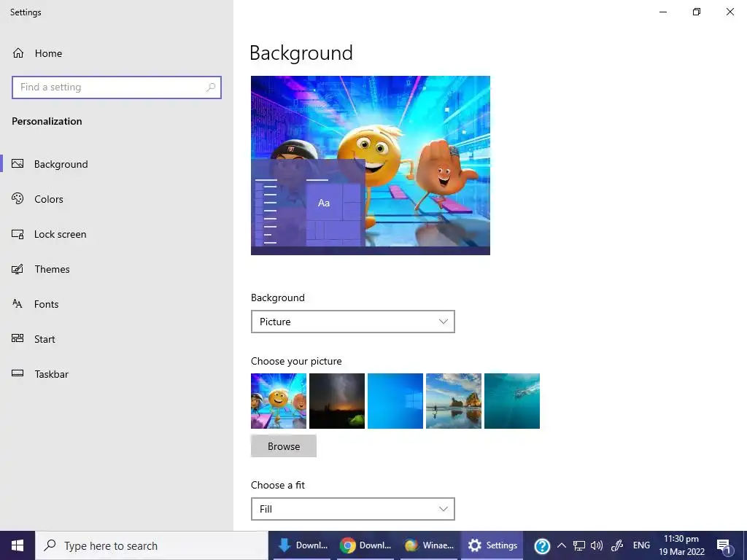The height and width of the screenshot is (560, 747).
Task: Click the ENG input language indicator
Action: pos(641,545)
